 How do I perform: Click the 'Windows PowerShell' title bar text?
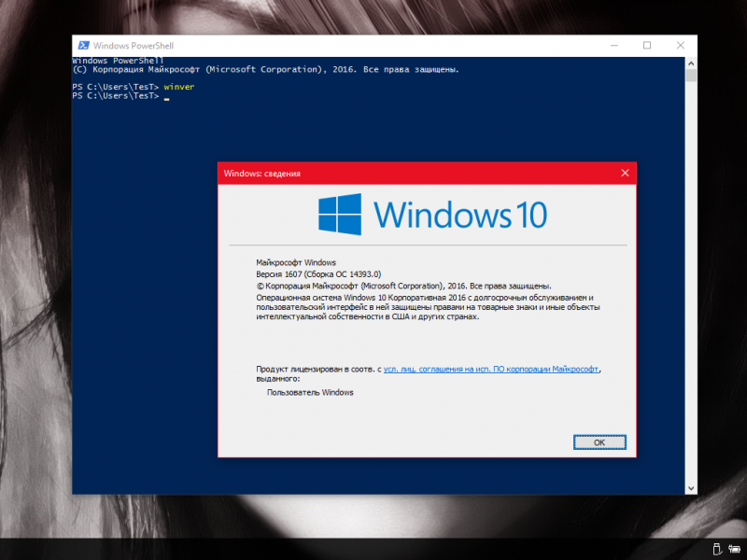(134, 46)
